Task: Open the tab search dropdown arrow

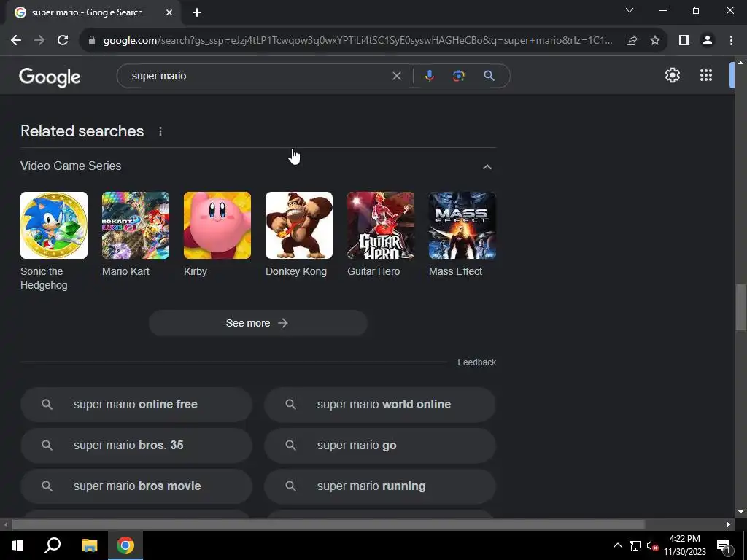Action: click(x=630, y=10)
